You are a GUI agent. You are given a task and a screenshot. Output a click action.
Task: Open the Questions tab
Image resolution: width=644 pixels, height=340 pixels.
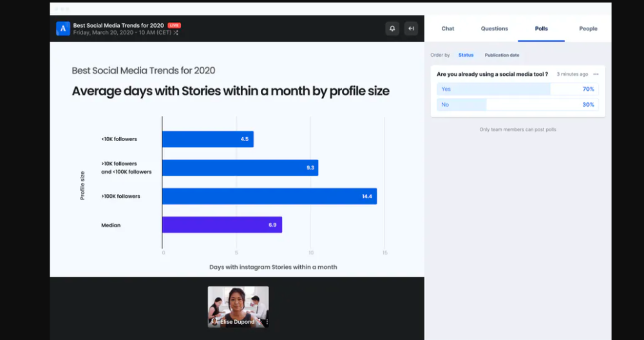495,28
